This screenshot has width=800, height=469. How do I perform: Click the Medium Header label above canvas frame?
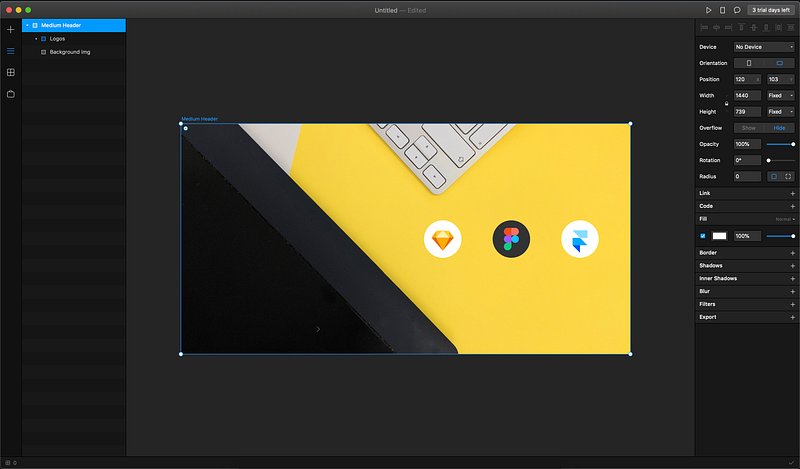[199, 119]
